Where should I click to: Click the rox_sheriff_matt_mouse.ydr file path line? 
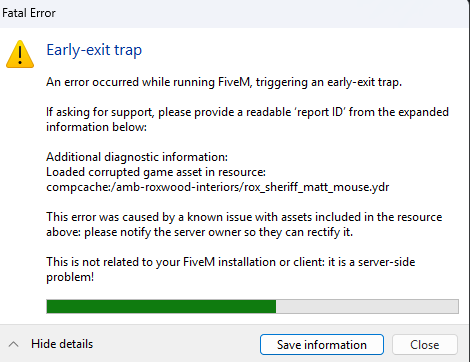[218, 187]
